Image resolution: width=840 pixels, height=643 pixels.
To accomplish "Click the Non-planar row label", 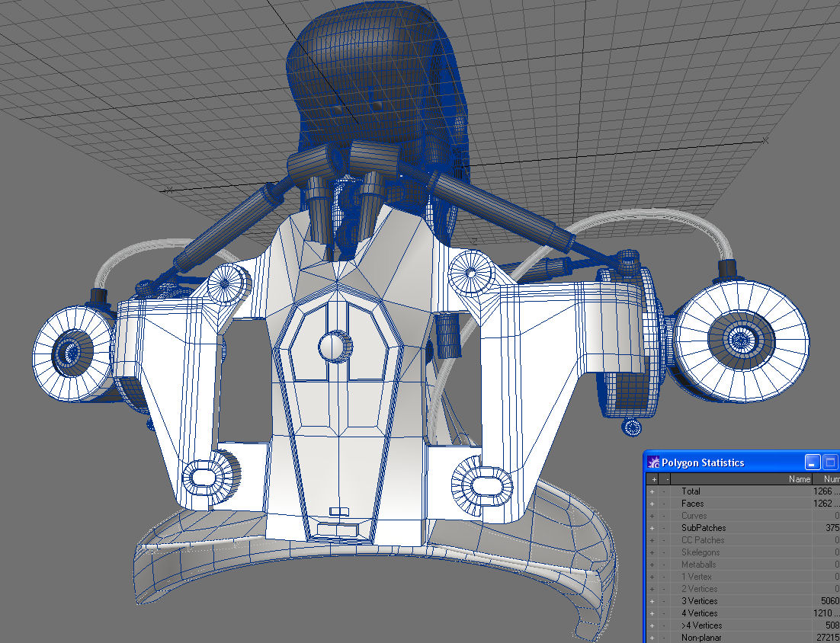I will pyautogui.click(x=701, y=638).
